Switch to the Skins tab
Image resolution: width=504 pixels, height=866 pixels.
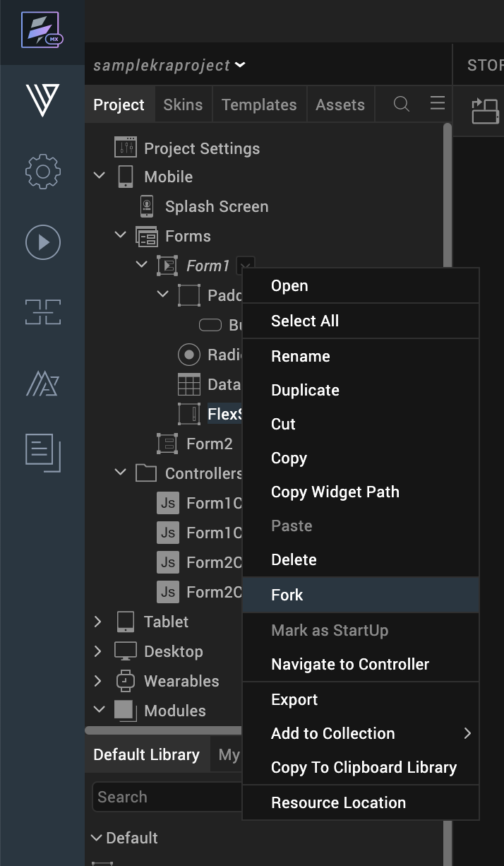click(x=183, y=105)
